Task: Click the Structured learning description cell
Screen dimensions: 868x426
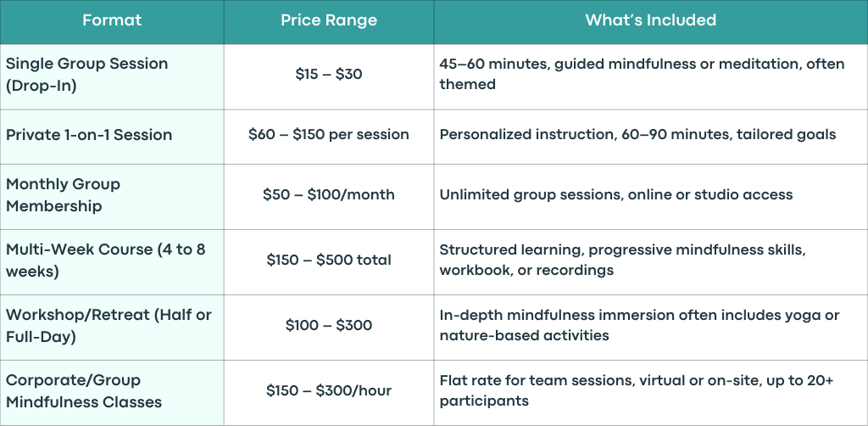Action: pos(651,262)
